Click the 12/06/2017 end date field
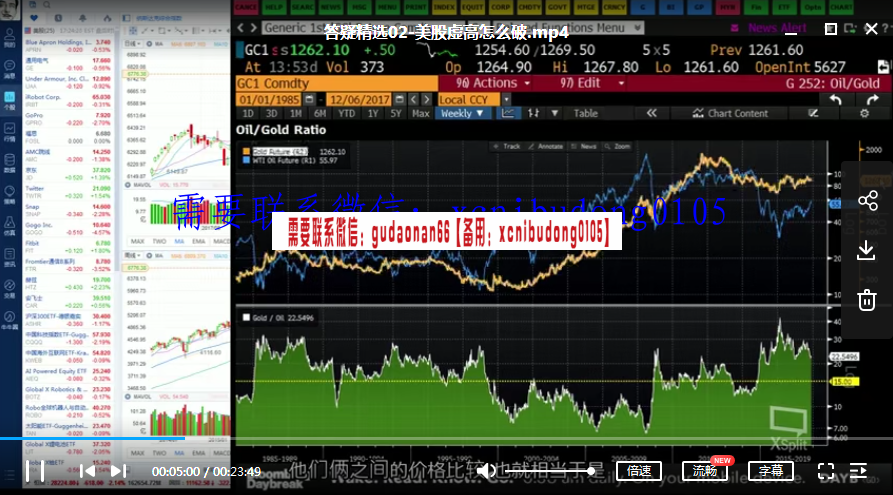This screenshot has height=495, width=893. (359, 100)
